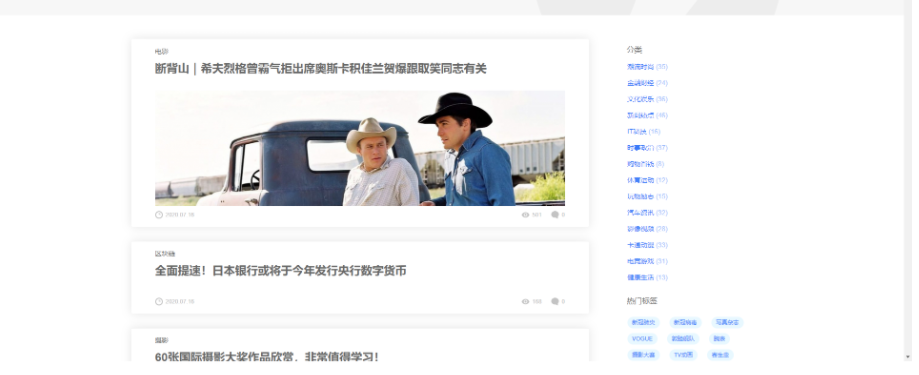Click the 热门标签 sidebar heading
Image resolution: width=919 pixels, height=375 pixels.
point(642,301)
